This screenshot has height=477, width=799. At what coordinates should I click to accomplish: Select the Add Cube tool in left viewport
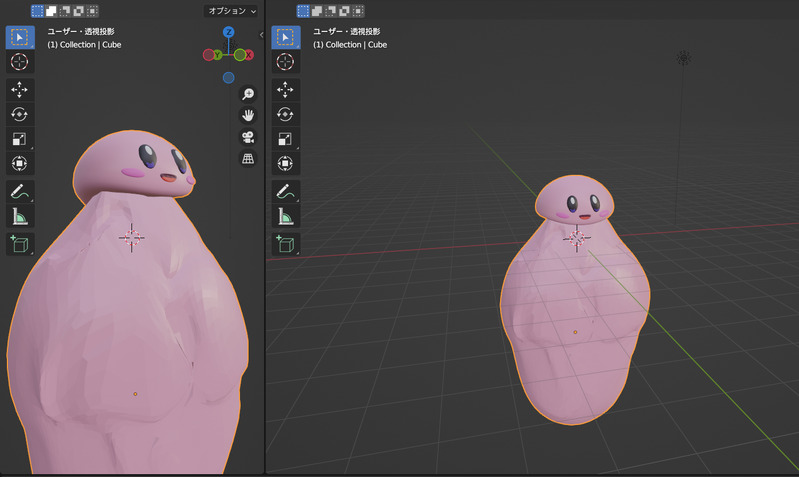20,244
